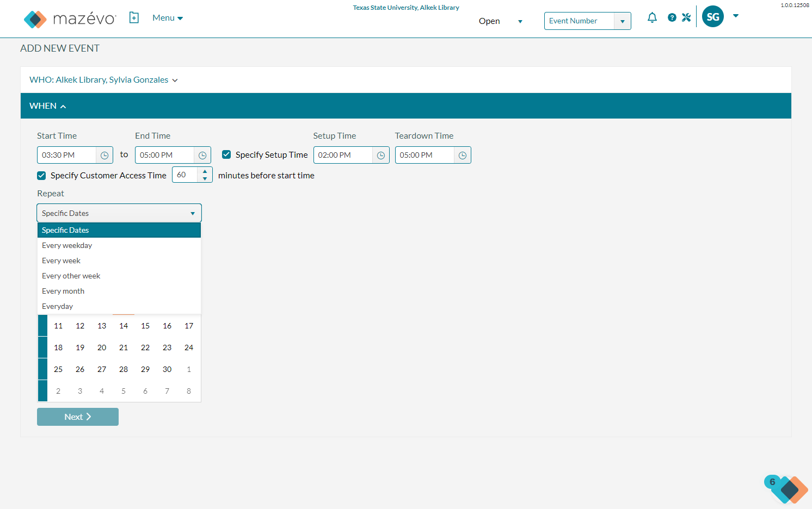This screenshot has width=812, height=509.
Task: Select date 30 on the calendar
Action: pos(167,369)
